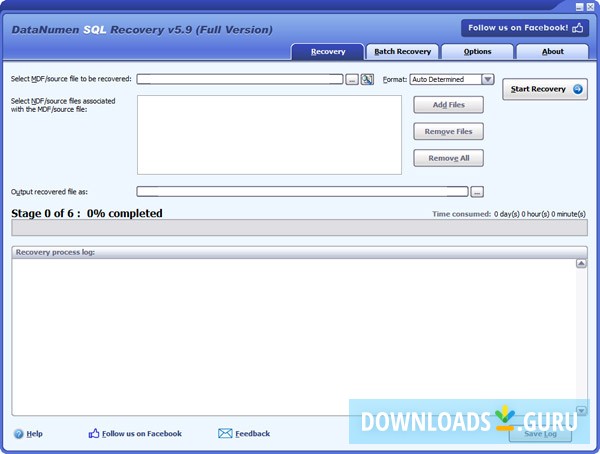Open the Help link

pos(34,434)
